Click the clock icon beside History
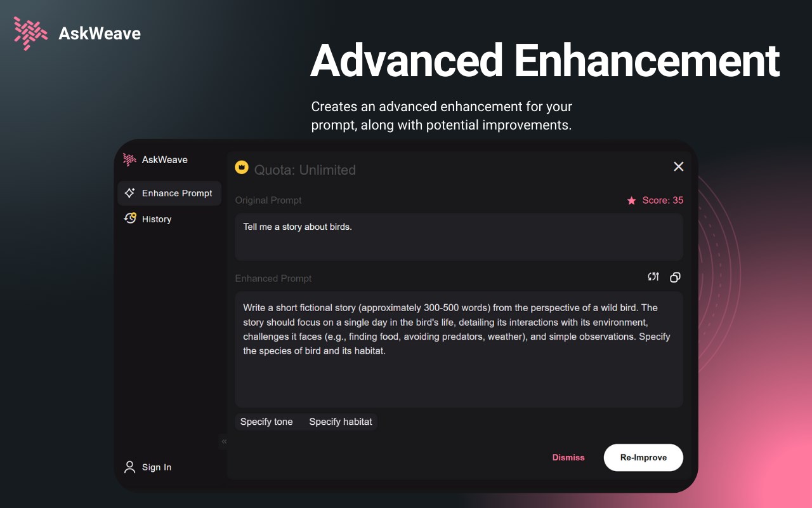 pyautogui.click(x=130, y=218)
